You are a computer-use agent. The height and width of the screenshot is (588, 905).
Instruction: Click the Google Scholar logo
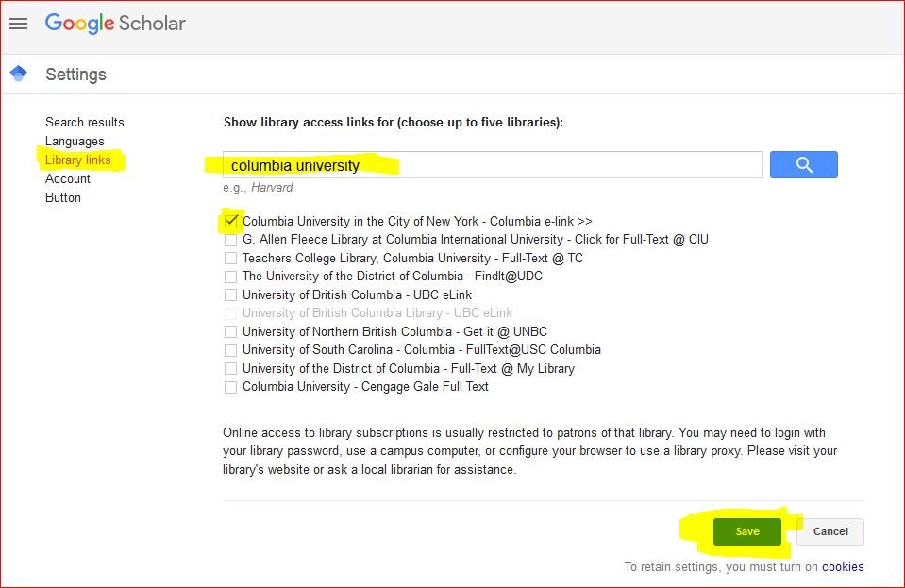coord(115,24)
